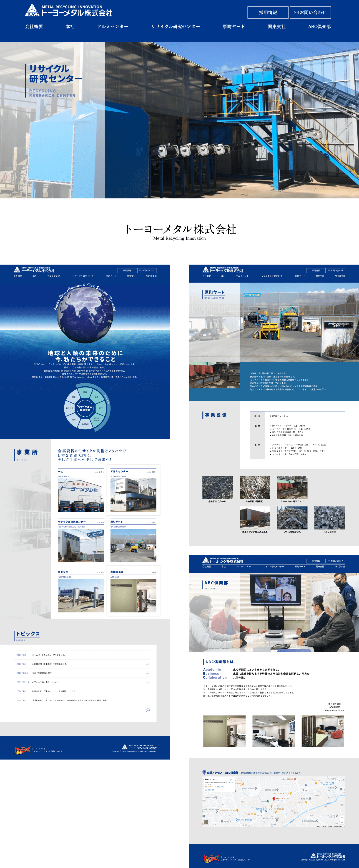Image resolution: width=359 pixels, height=868 pixels.
Task: Click 採用情報 in the 原町ヤード mockup header
Action: 316,270
